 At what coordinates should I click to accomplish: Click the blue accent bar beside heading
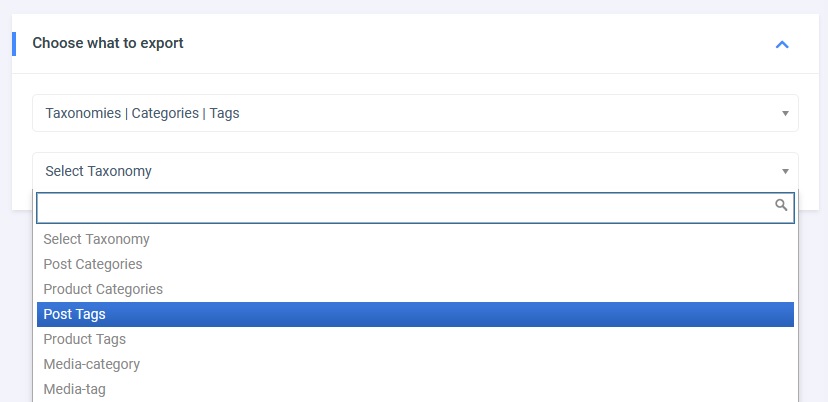coord(14,44)
